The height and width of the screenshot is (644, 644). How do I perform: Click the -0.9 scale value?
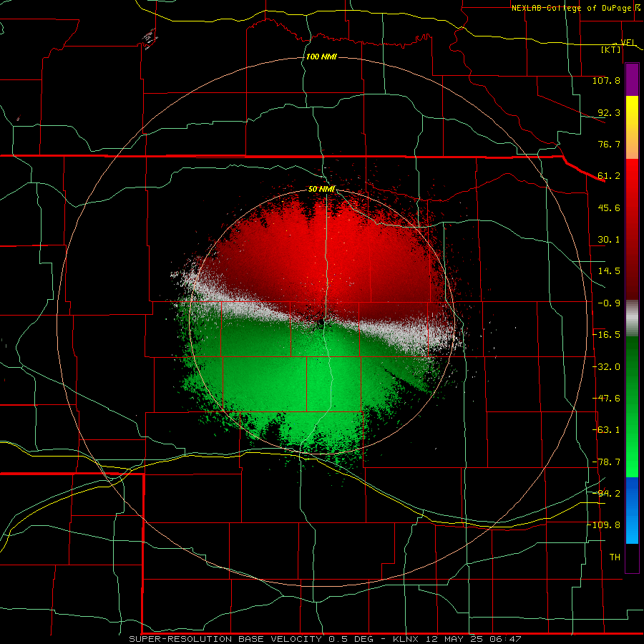609,303
